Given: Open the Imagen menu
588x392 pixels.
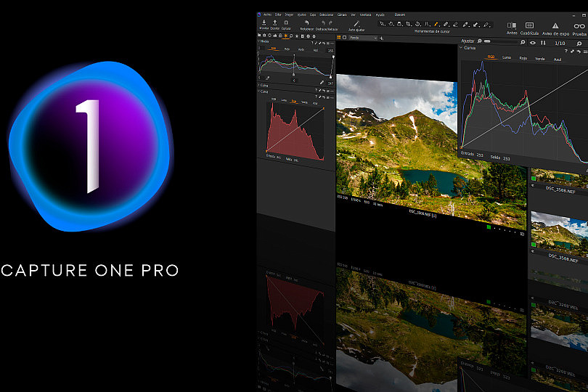Looking at the screenshot, I should [289, 15].
